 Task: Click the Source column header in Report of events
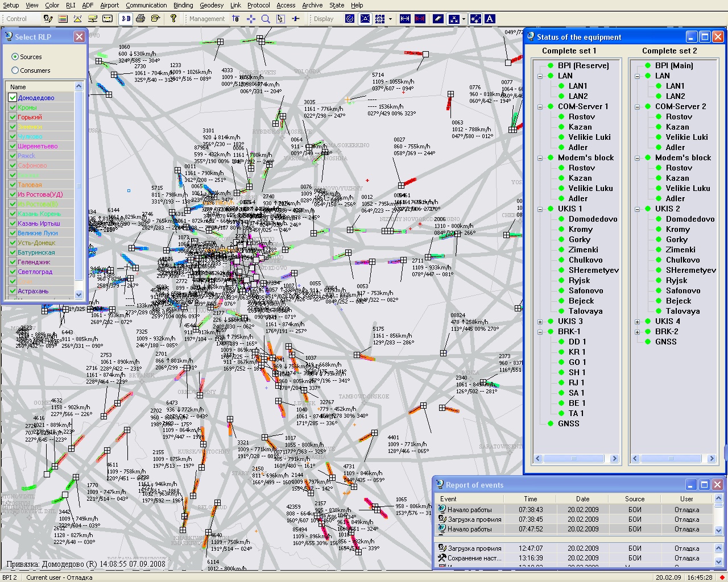coord(635,499)
